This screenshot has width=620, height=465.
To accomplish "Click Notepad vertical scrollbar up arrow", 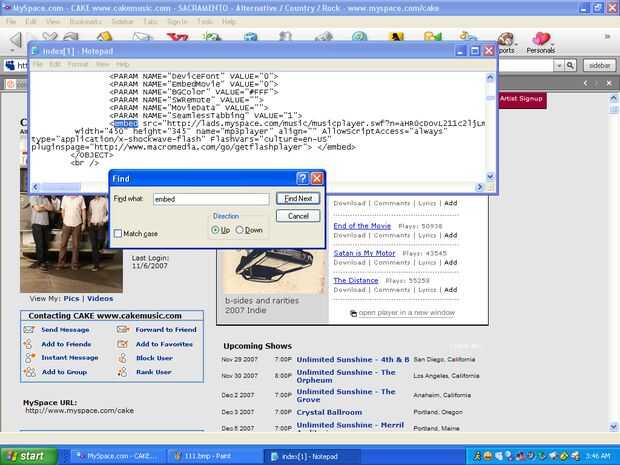I will [490, 78].
